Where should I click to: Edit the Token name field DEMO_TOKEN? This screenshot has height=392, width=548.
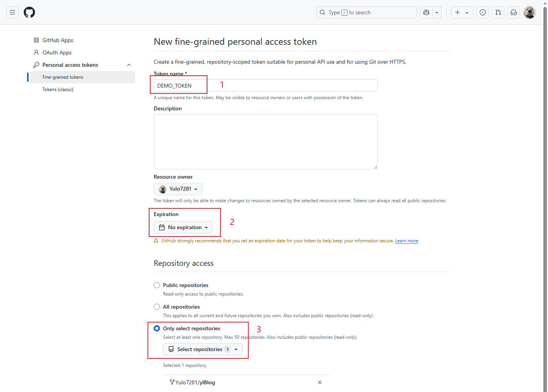click(265, 85)
